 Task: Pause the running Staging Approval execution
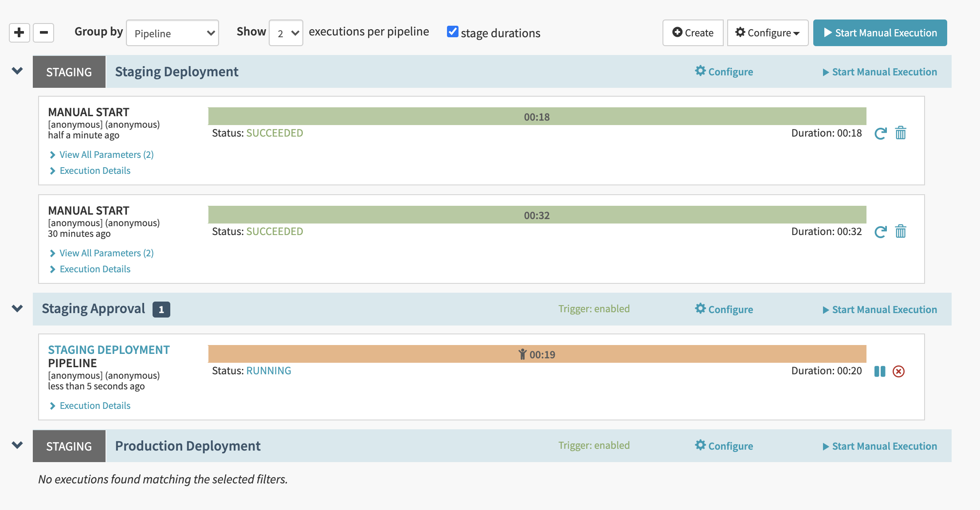pos(879,371)
